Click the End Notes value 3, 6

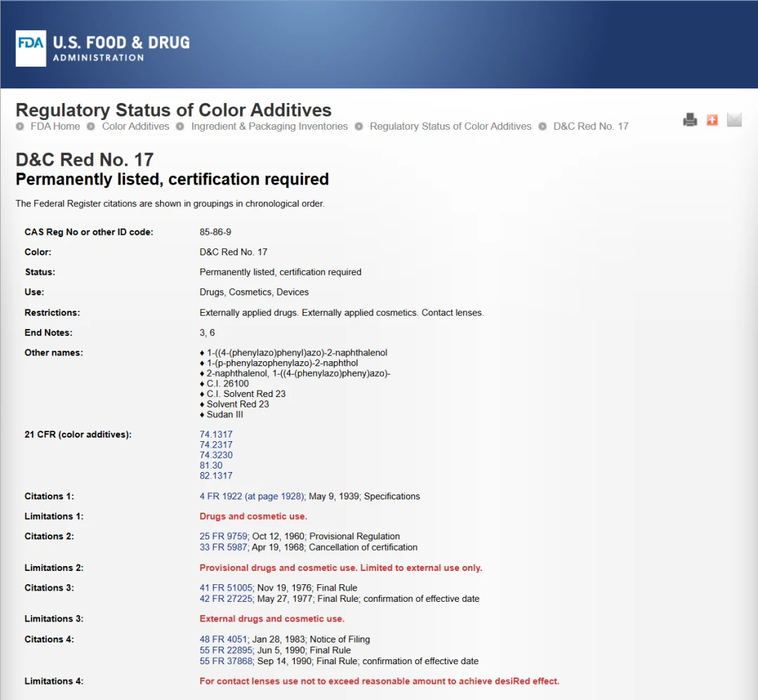207,332
